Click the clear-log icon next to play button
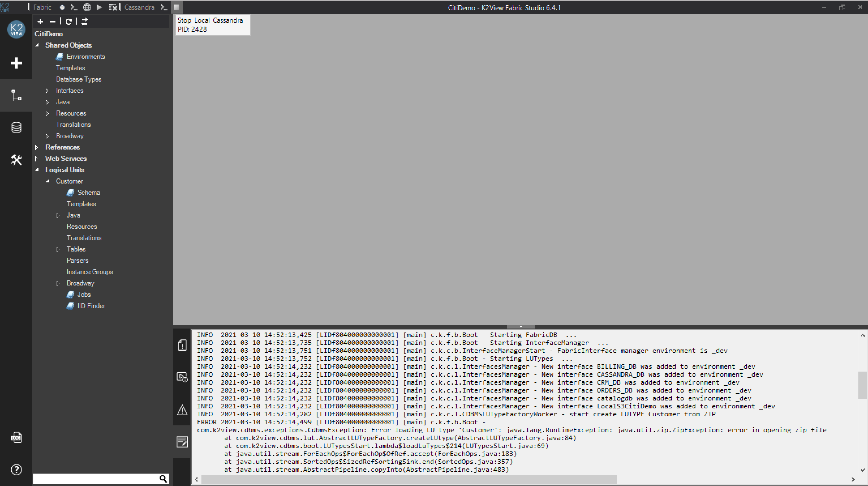Viewport: 868px width, 486px height. click(113, 7)
